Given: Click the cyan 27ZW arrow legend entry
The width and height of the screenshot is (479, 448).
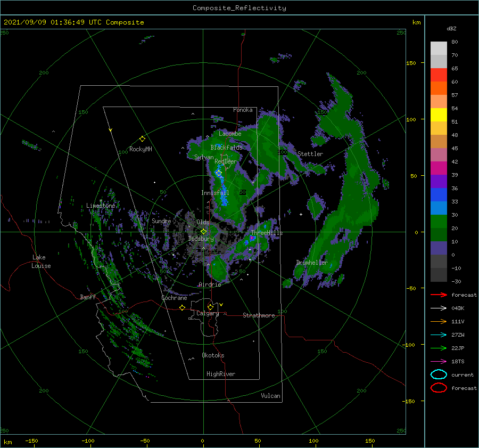Looking at the screenshot, I should (x=439, y=335).
